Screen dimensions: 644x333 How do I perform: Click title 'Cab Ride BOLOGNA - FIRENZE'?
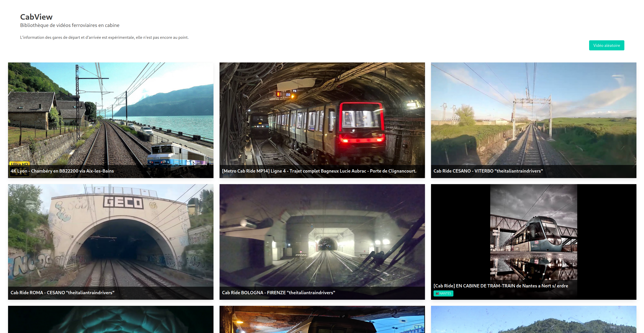278,292
